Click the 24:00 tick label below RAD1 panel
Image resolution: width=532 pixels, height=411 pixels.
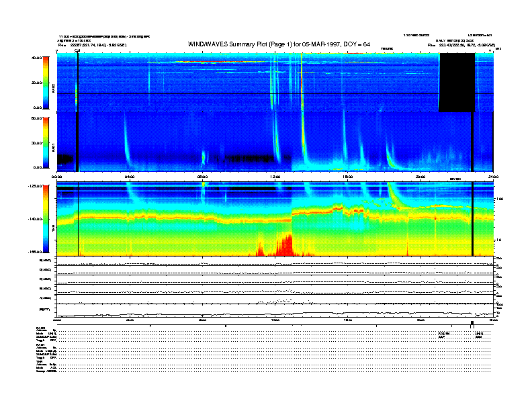pos(493,177)
